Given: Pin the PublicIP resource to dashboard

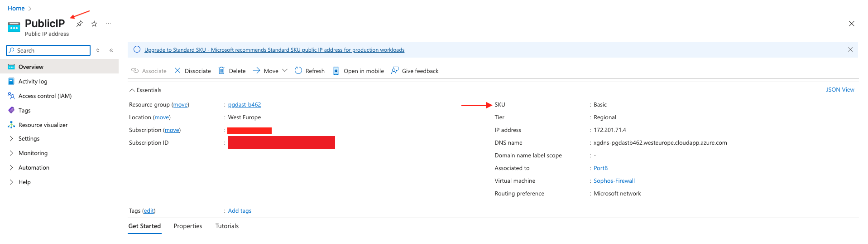Looking at the screenshot, I should (x=80, y=24).
